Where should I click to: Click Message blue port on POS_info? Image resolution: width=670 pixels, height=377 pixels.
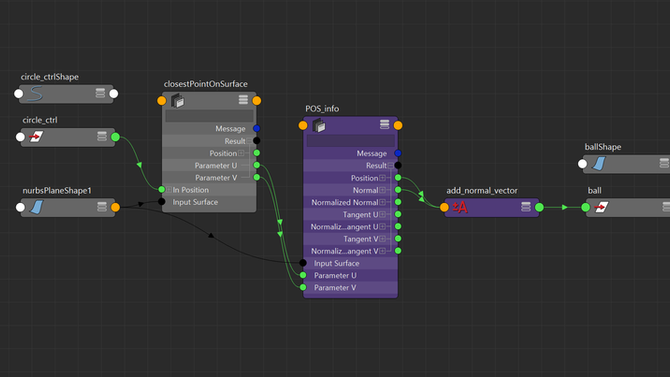pos(398,153)
